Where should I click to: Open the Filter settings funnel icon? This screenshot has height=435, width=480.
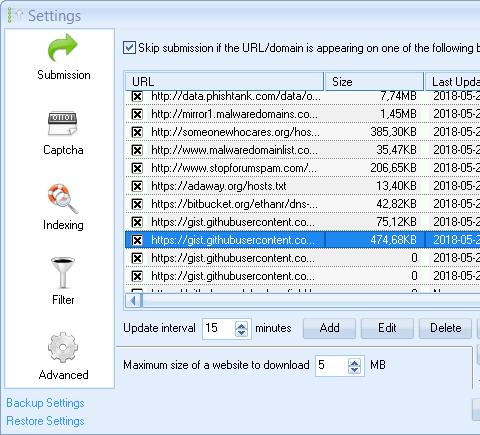(63, 273)
